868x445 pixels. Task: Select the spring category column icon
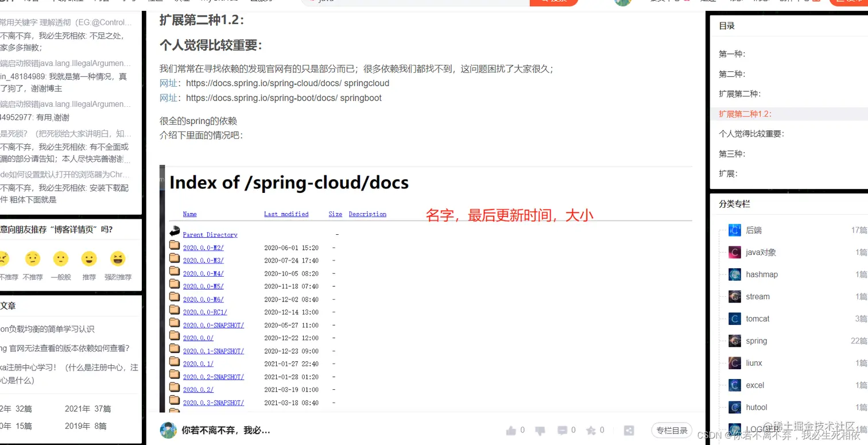point(734,340)
